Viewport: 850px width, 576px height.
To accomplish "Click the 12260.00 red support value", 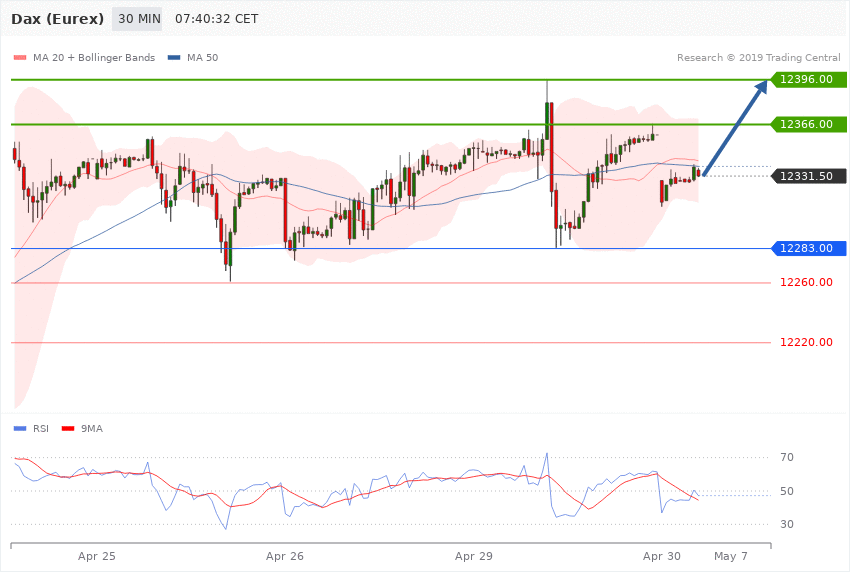I will click(806, 282).
